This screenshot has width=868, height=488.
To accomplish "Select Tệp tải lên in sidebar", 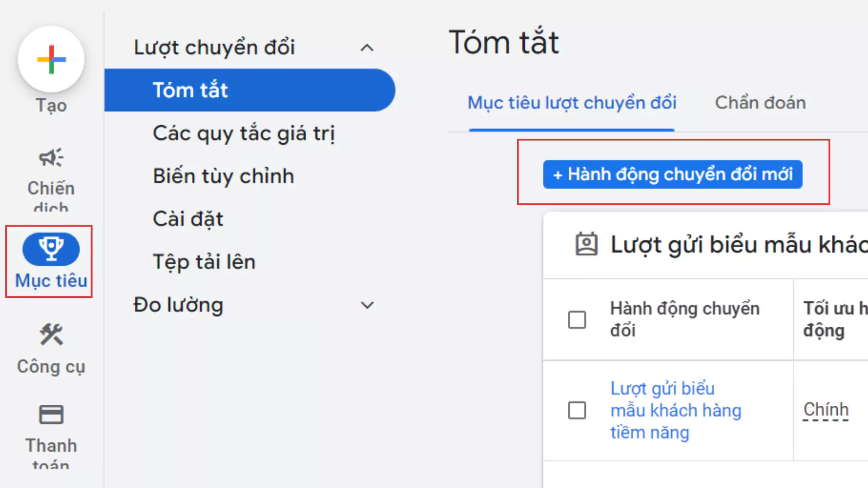I will coord(204,262).
